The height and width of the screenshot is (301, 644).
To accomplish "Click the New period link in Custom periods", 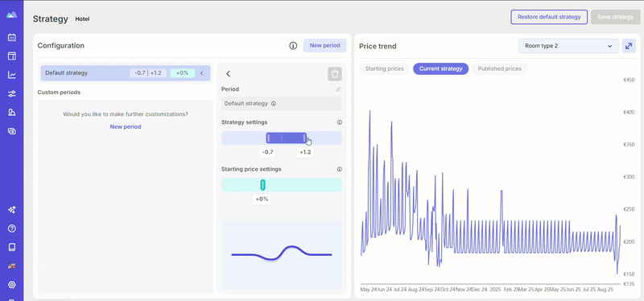I will (126, 127).
